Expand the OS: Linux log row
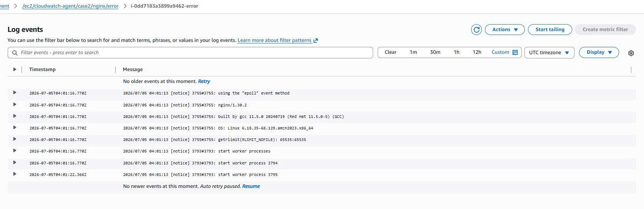The width and height of the screenshot is (644, 209). [x=15, y=128]
